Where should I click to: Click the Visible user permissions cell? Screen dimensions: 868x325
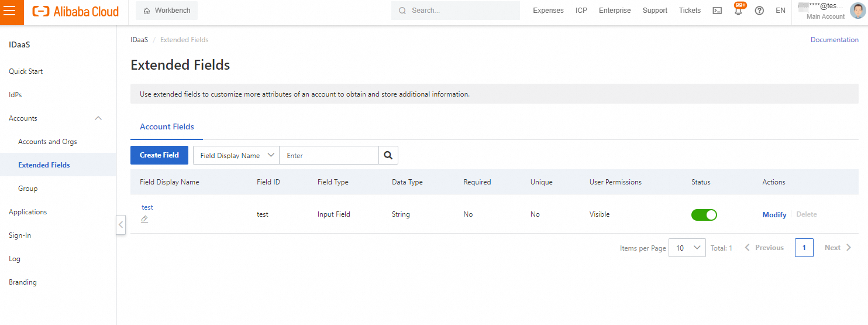click(600, 214)
